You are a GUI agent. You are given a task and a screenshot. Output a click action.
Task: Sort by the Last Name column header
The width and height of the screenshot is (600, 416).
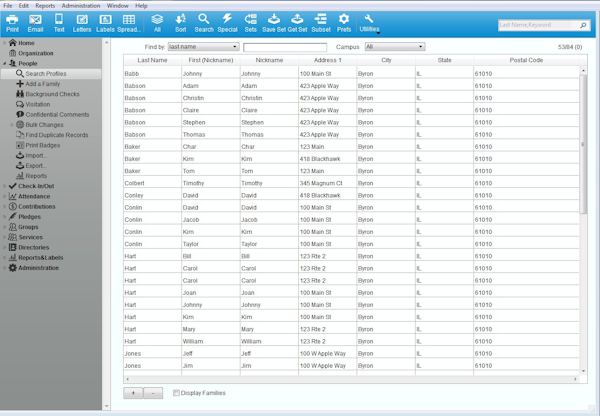152,60
